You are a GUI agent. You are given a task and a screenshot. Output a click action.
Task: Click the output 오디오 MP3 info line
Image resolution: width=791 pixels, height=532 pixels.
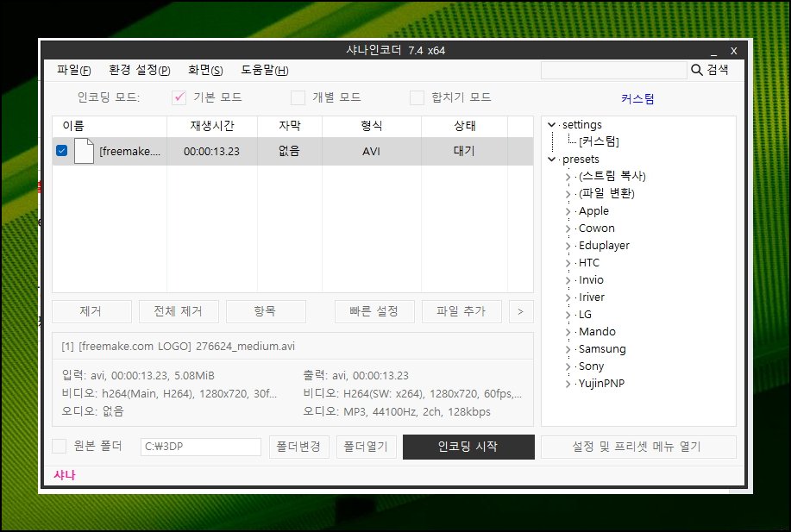tap(397, 411)
